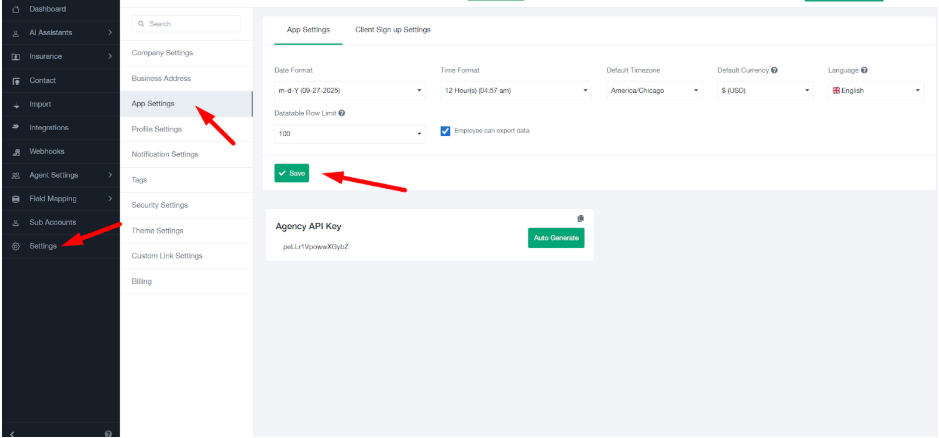The image size is (939, 438).
Task: Click the help icon beside Language
Action: (863, 70)
